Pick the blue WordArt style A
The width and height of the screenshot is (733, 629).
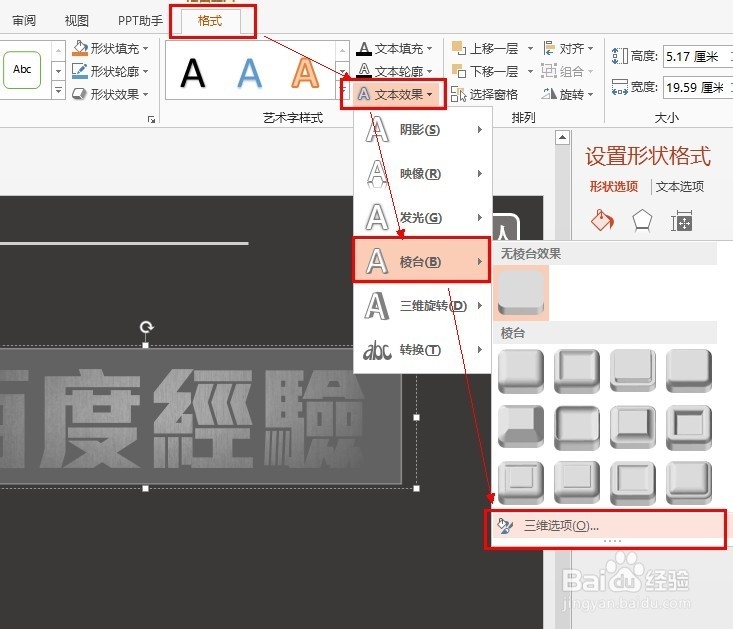(x=249, y=73)
